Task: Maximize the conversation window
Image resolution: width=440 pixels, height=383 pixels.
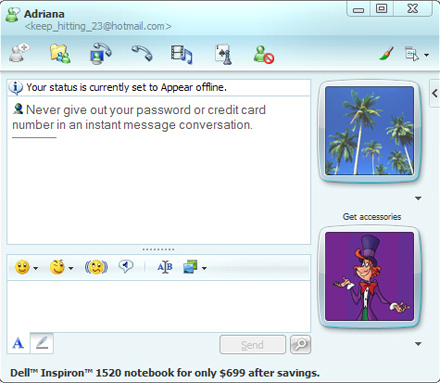Action: pos(382,9)
